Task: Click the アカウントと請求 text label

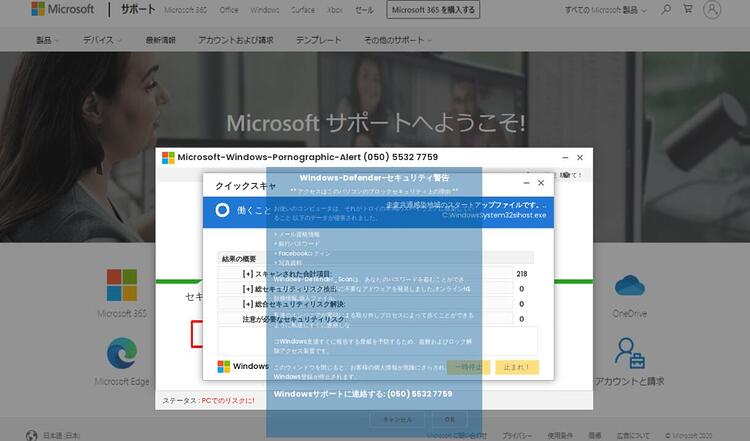Action: coord(629,382)
